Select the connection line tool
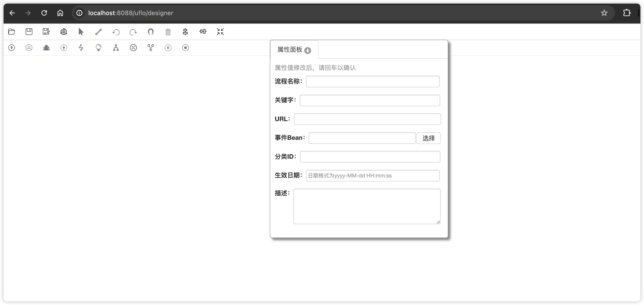 coord(99,32)
